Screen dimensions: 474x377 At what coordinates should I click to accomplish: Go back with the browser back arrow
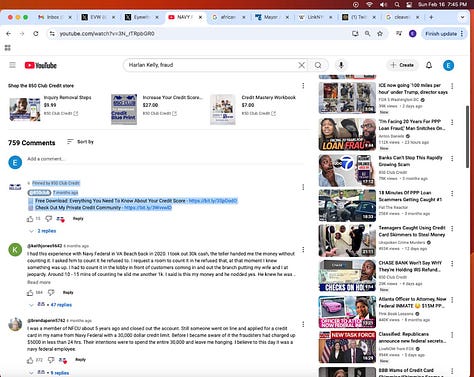pos(9,34)
